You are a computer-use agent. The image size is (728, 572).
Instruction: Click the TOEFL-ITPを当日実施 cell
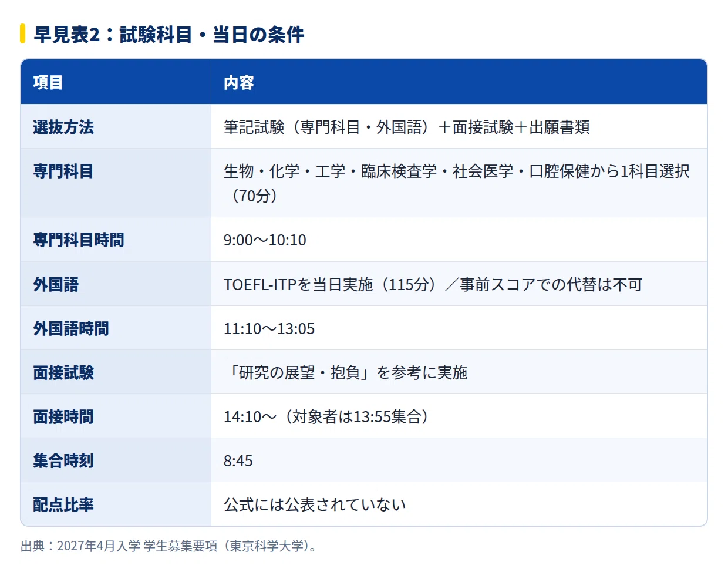(459, 284)
